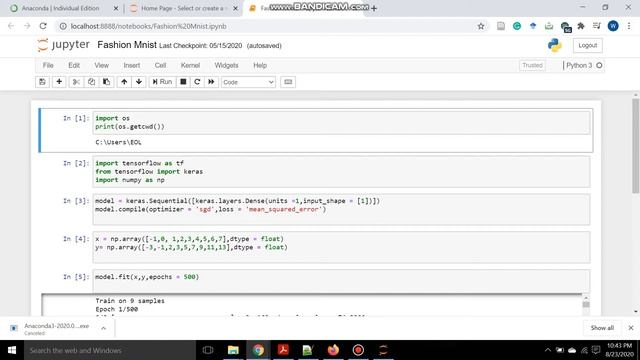Open the File menu
Viewport: 640px width, 360px height.
48,65
